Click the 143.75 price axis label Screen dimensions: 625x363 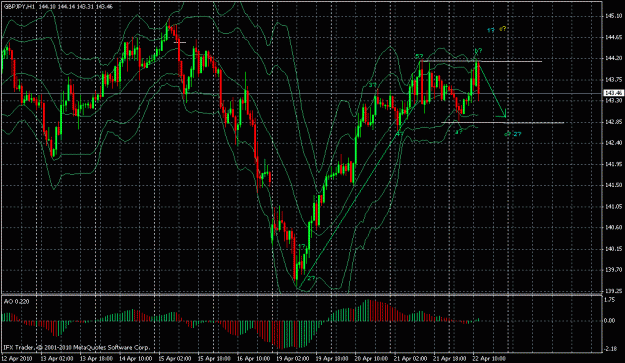[x=613, y=80]
